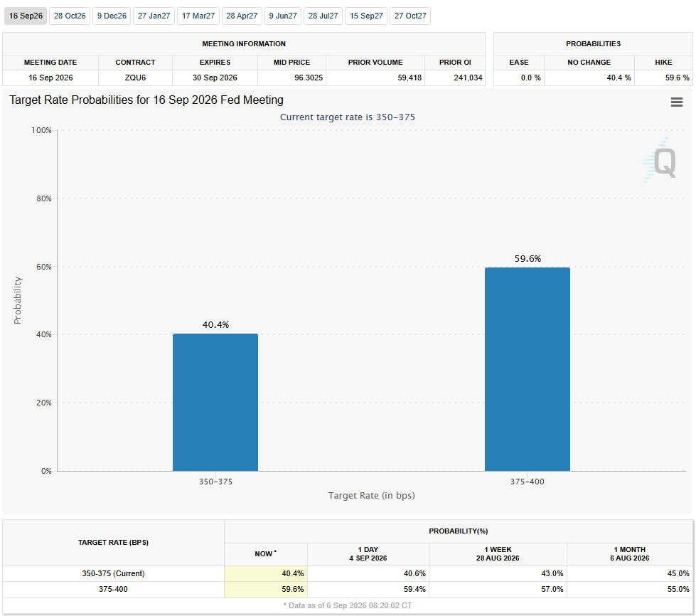Screen dimensions: 696x616
Task: Click the PRIOR OI column header
Action: pos(455,63)
